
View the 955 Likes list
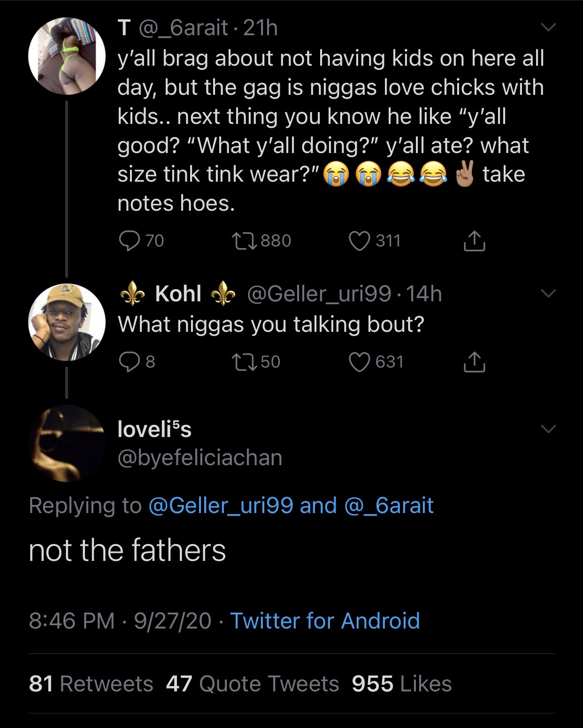click(402, 684)
